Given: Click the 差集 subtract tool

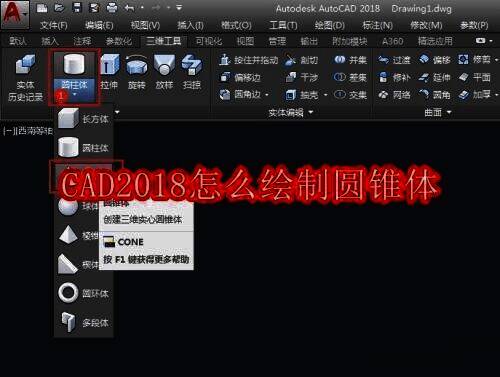Looking at the screenshot, I should (350, 78).
